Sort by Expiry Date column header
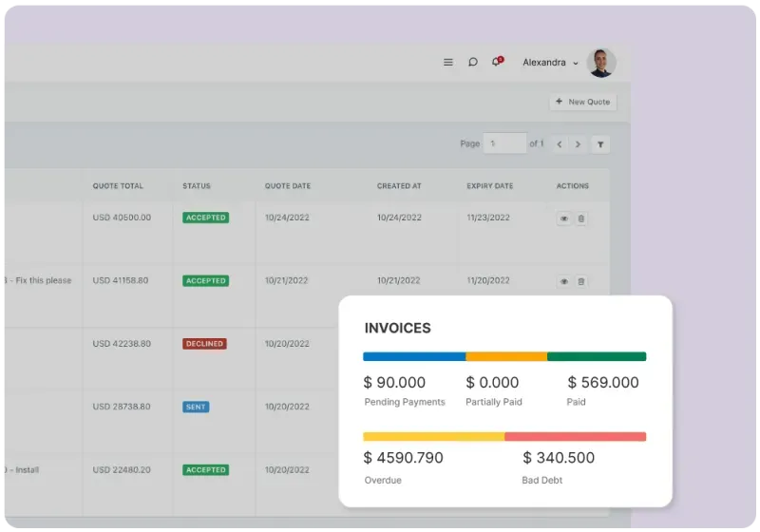760x532 pixels. (x=489, y=186)
